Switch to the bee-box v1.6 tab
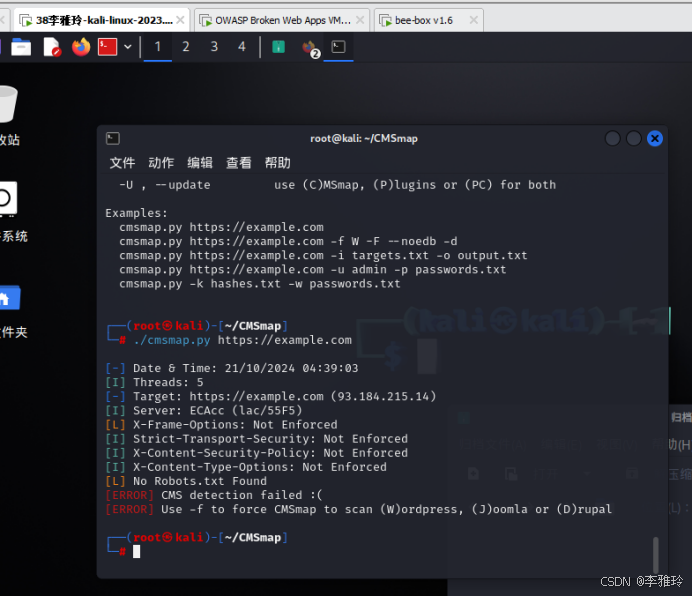This screenshot has width=692, height=596. coord(429,20)
